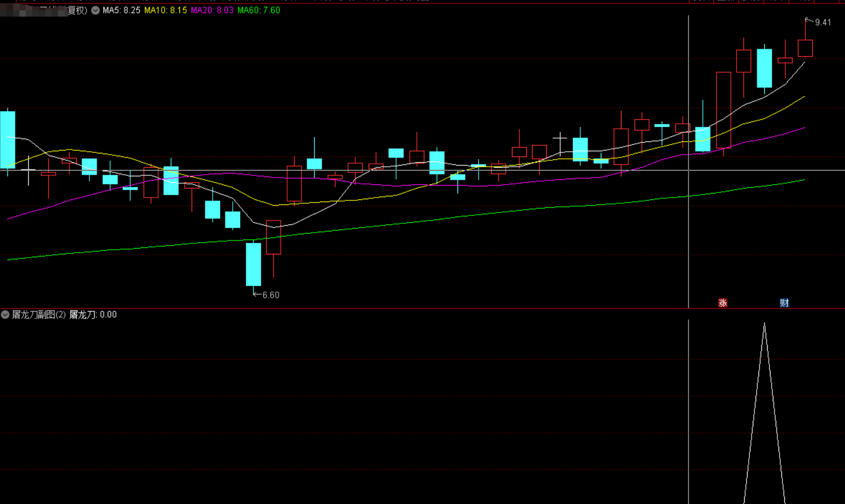Click the blue 财 marker icon
The height and width of the screenshot is (504, 845).
click(x=784, y=303)
